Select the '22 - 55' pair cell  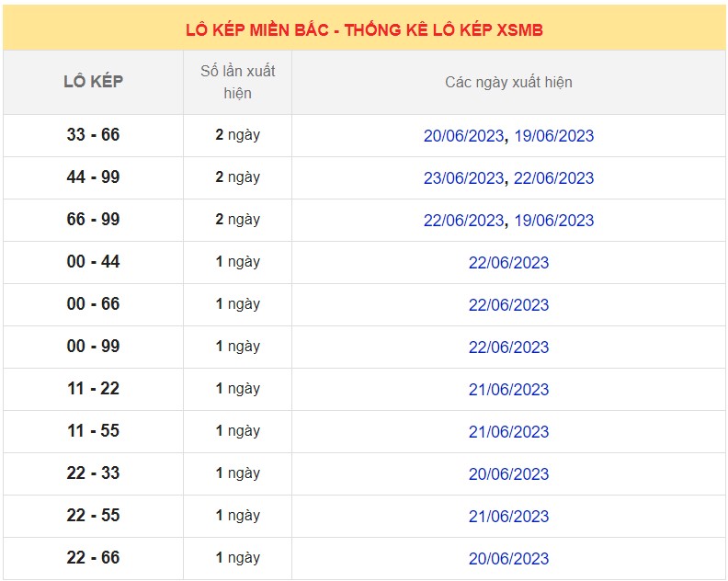(x=94, y=515)
